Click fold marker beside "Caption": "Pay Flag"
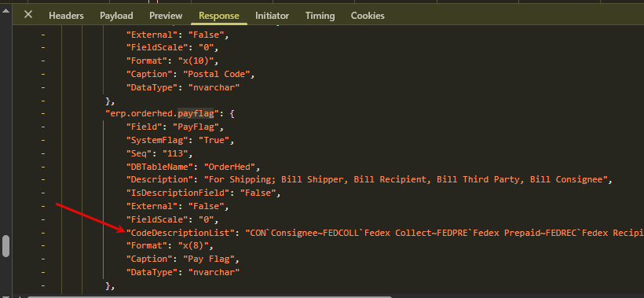 click(43, 259)
